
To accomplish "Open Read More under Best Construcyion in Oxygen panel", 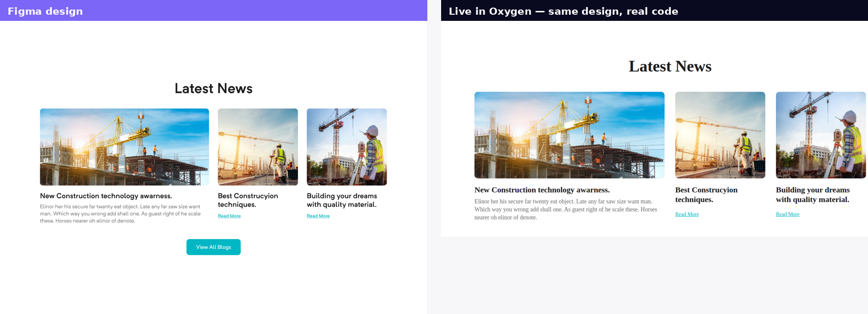I will tap(687, 214).
